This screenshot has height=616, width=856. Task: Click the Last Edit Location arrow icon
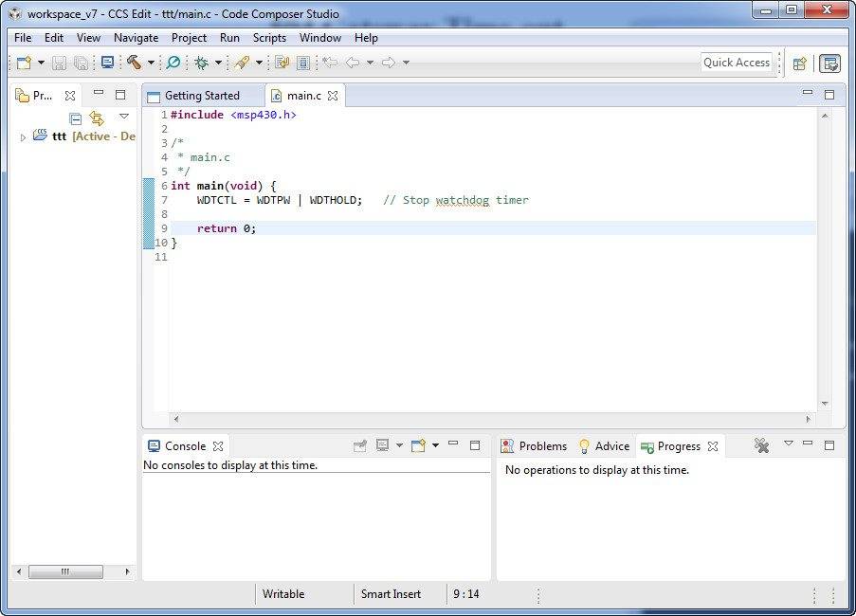(x=330, y=63)
